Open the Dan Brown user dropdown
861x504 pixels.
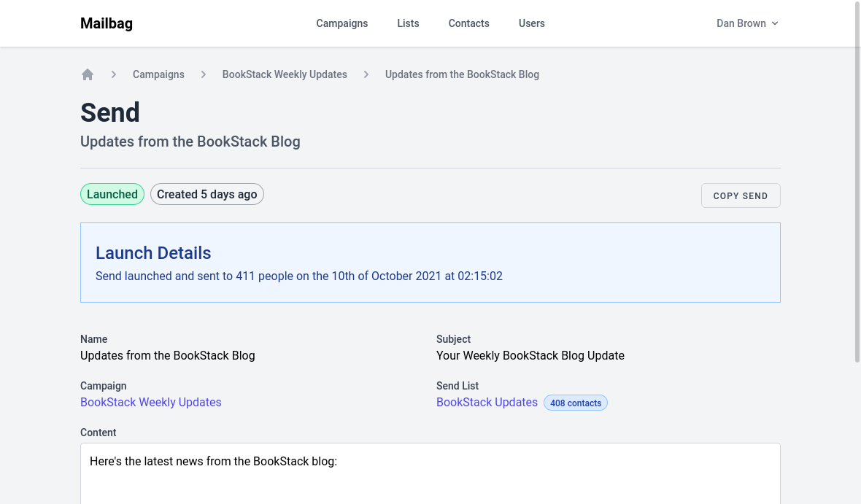coord(747,23)
